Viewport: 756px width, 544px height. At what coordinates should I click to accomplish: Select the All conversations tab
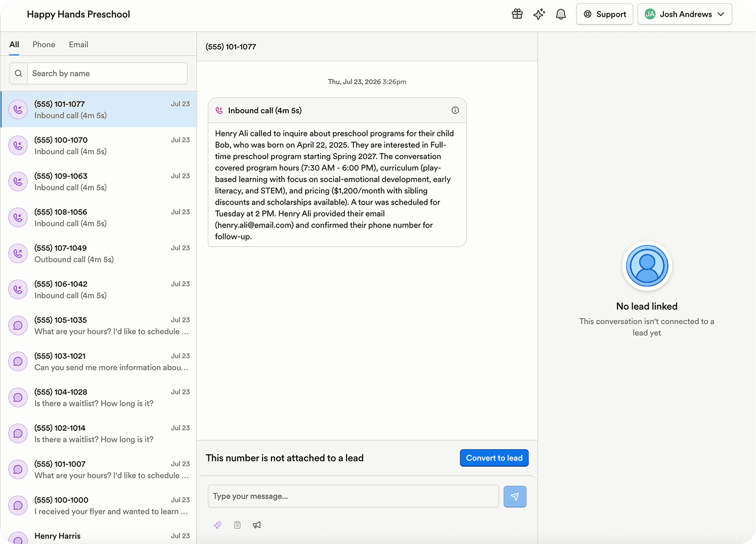tap(14, 44)
